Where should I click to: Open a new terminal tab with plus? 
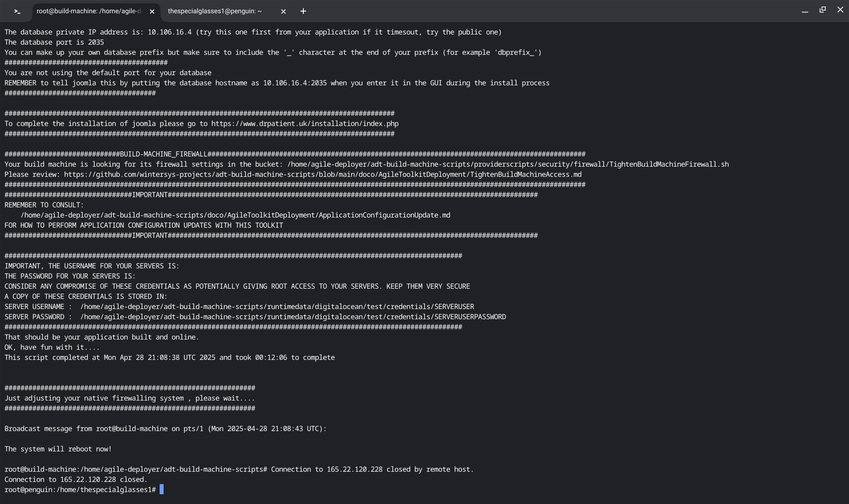tap(303, 11)
